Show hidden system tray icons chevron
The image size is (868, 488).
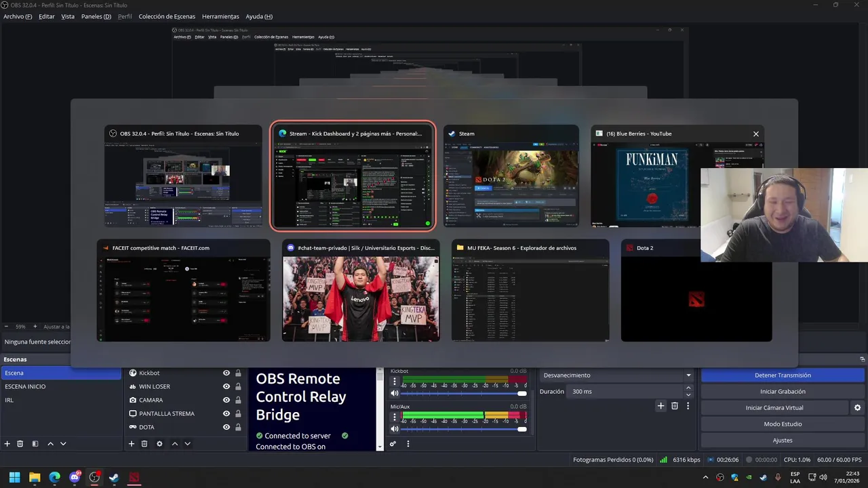(x=705, y=478)
